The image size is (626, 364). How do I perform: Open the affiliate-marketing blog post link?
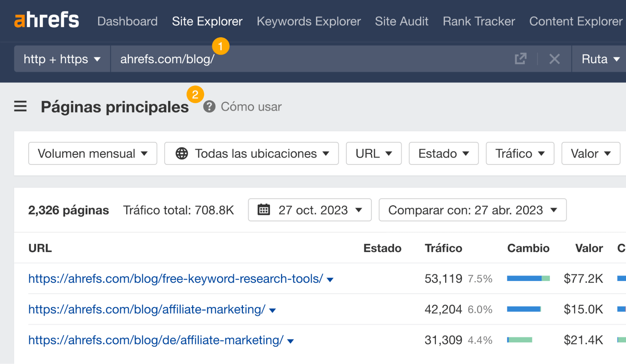[x=146, y=309]
